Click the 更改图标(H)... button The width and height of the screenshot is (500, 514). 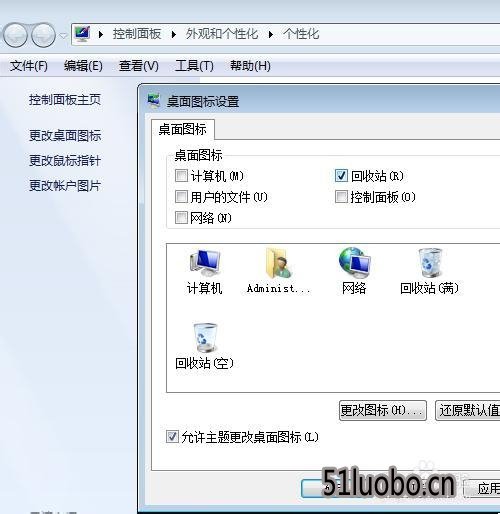pyautogui.click(x=383, y=410)
